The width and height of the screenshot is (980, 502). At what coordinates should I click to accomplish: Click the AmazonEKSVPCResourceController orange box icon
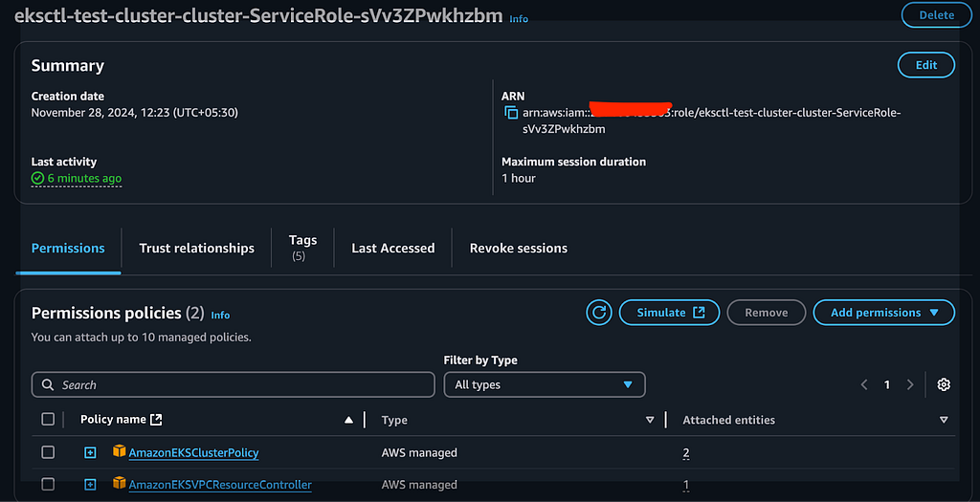pos(119,483)
